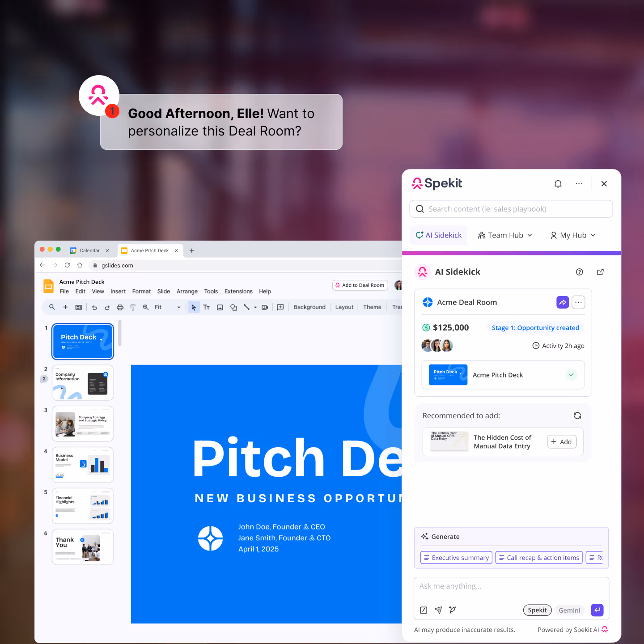Click deal room member avatars
Screen dimensions: 644x644
(437, 345)
